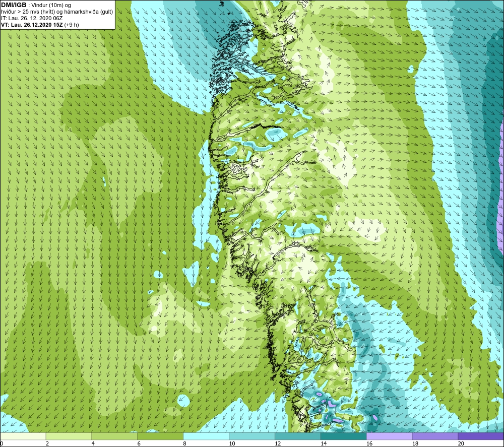Click the 10–12 m/s legend color swatch
Screen dimensions: 504x447
pos(252,436)
